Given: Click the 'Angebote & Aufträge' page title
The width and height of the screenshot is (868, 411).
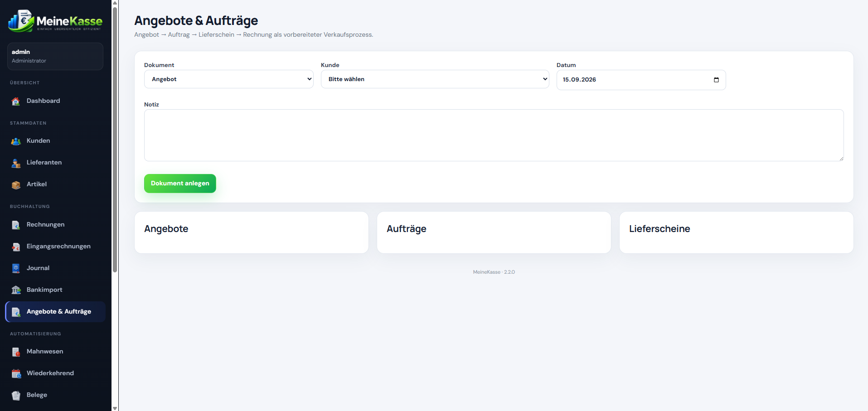Looking at the screenshot, I should click(x=196, y=20).
